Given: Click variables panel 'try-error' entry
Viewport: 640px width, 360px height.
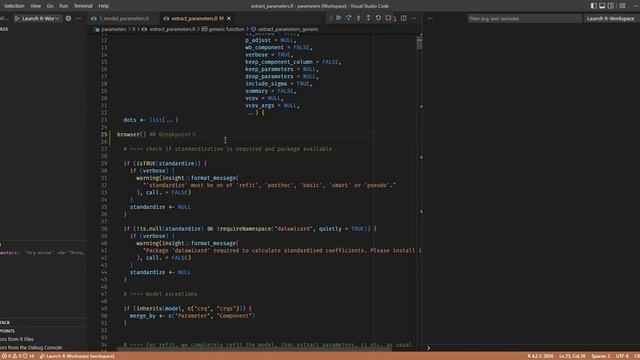Looking at the screenshot, I should click(42, 253).
